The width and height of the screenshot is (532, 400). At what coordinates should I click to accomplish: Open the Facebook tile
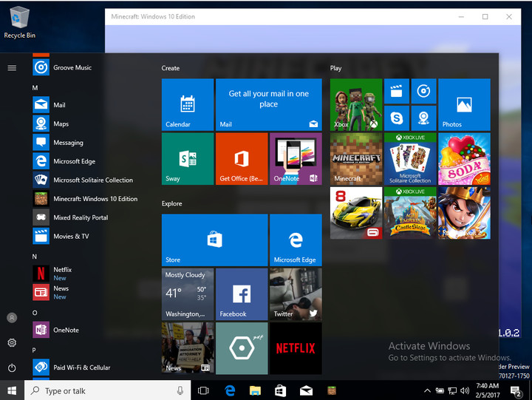click(x=242, y=294)
